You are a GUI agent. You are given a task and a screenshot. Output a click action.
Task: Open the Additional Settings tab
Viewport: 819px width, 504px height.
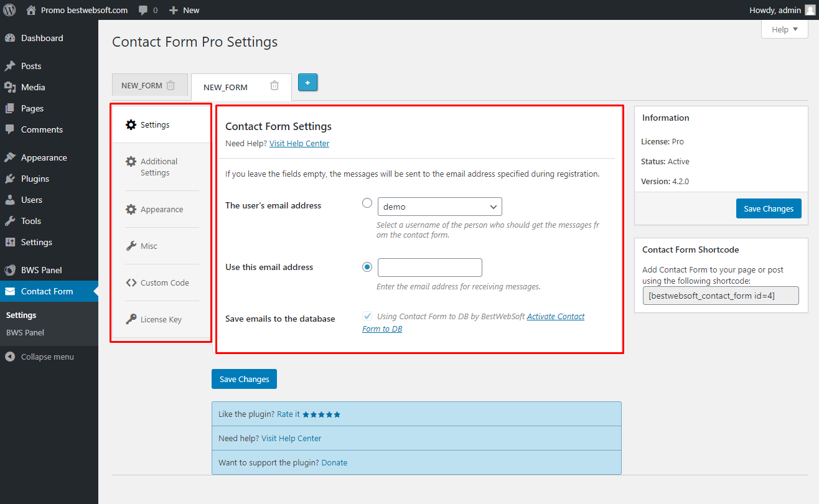point(162,167)
